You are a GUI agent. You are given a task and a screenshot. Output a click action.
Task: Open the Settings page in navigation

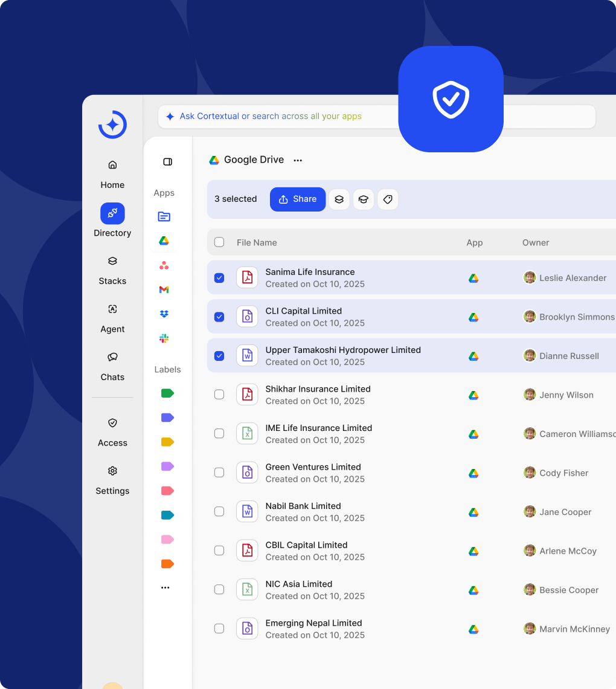pos(112,480)
